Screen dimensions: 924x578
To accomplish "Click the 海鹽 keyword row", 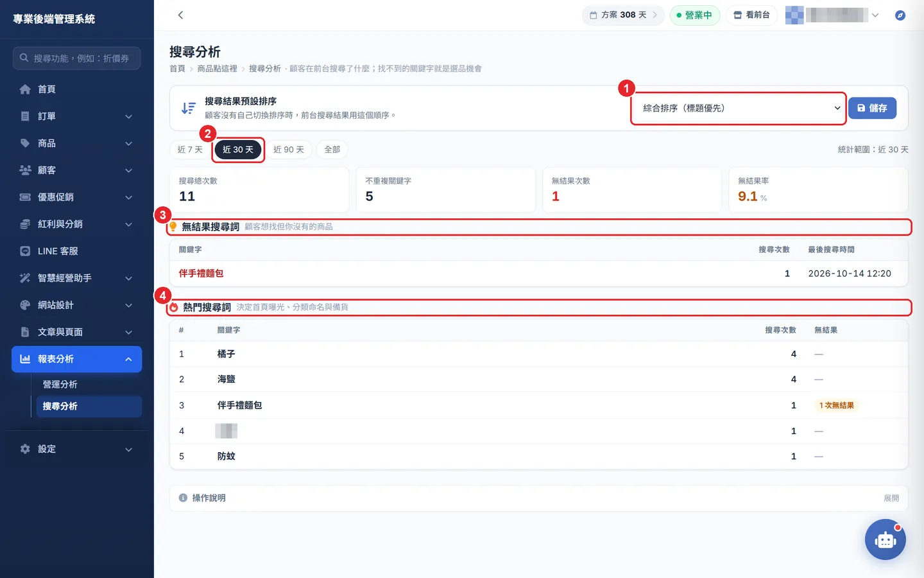I will click(x=539, y=380).
